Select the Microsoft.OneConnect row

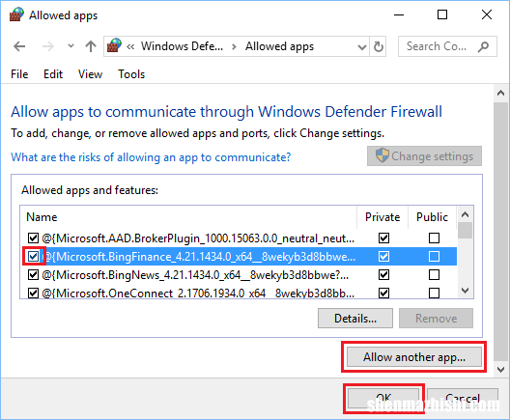239,293
